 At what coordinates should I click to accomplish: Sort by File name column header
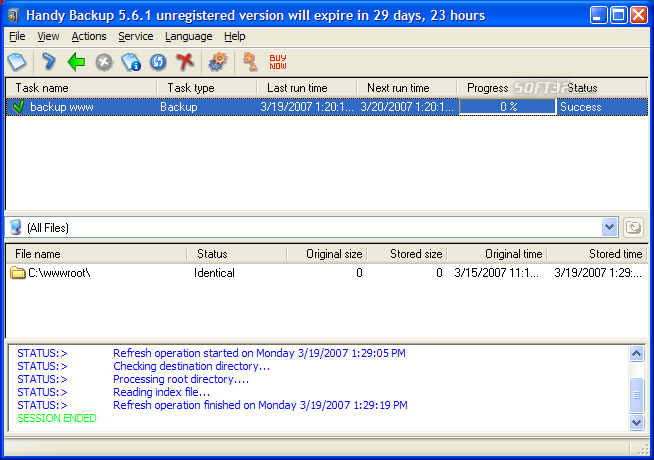tap(96, 254)
